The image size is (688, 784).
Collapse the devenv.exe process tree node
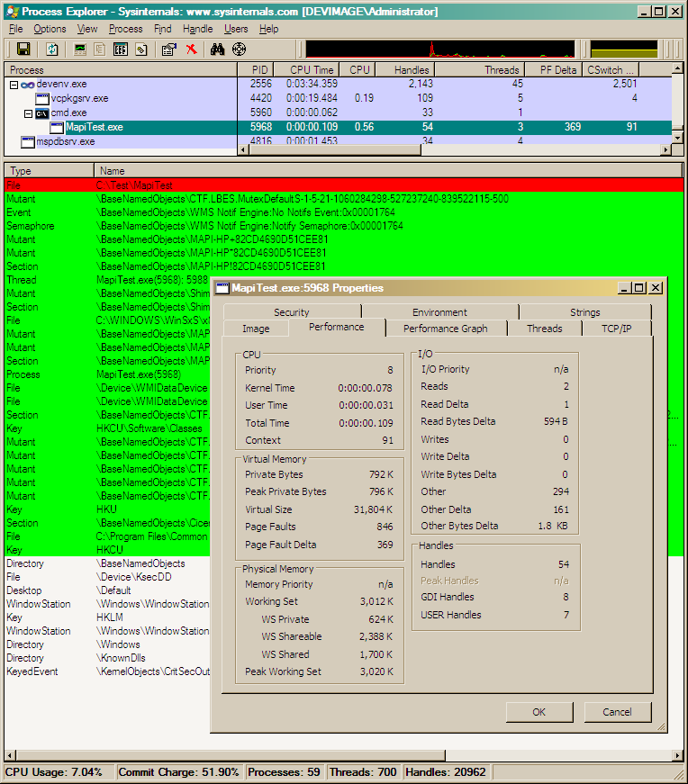point(14,84)
